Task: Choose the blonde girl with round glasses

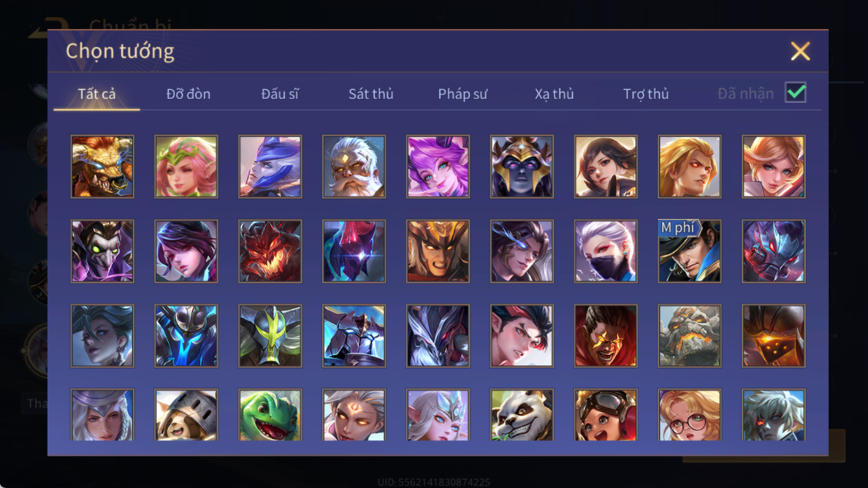Action: click(x=689, y=415)
